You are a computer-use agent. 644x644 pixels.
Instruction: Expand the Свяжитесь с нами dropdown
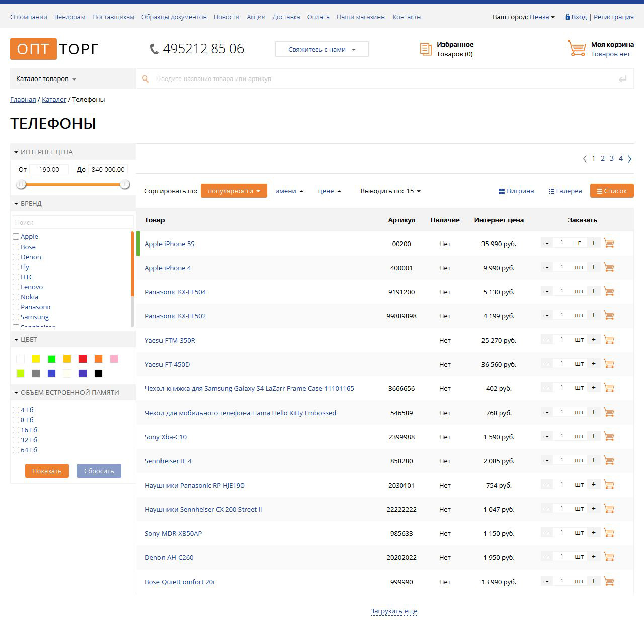[321, 49]
